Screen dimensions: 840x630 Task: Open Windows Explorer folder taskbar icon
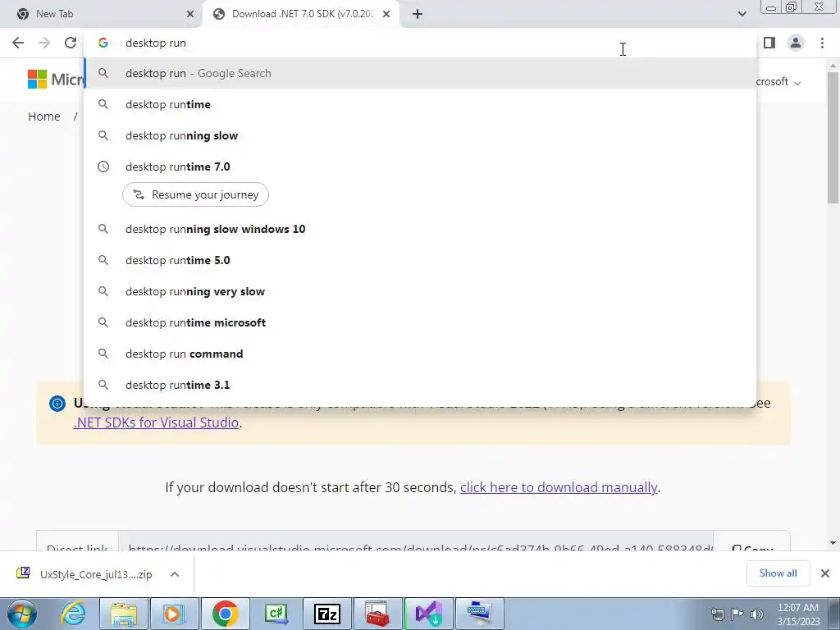(124, 614)
